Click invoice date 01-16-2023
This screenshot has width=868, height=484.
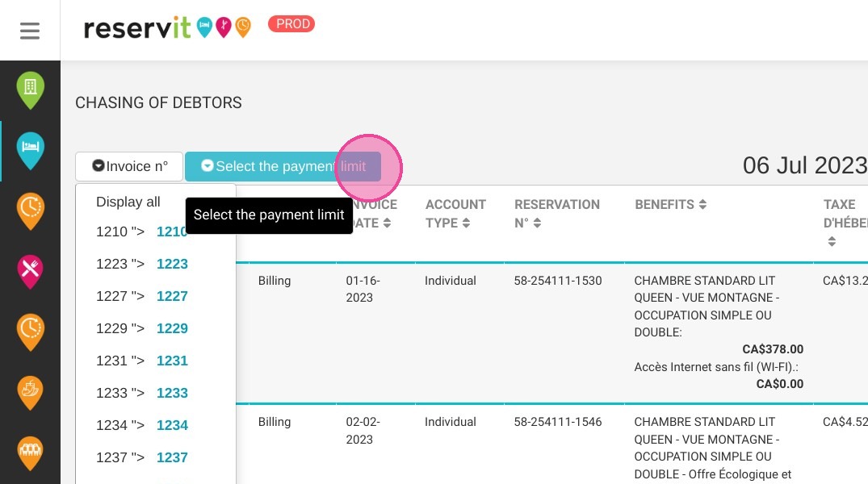point(363,290)
